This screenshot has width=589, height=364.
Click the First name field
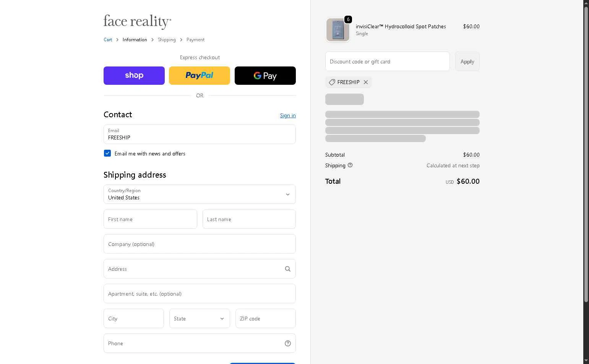point(150,219)
